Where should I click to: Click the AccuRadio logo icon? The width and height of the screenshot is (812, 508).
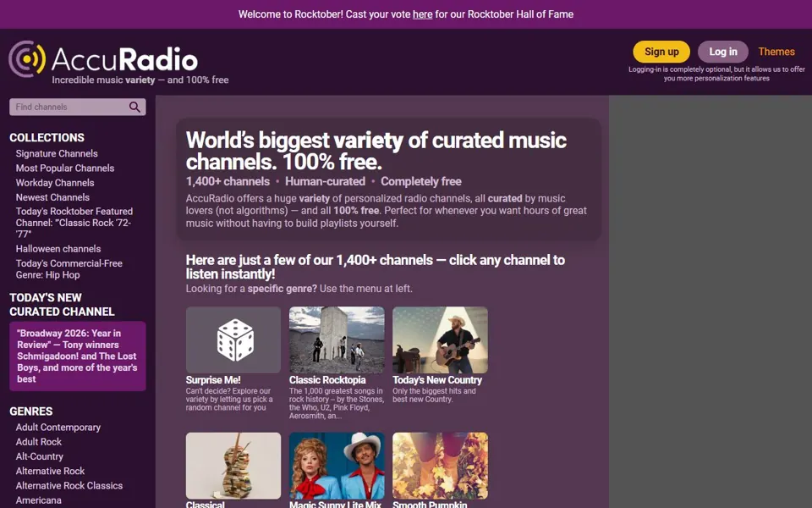click(27, 59)
